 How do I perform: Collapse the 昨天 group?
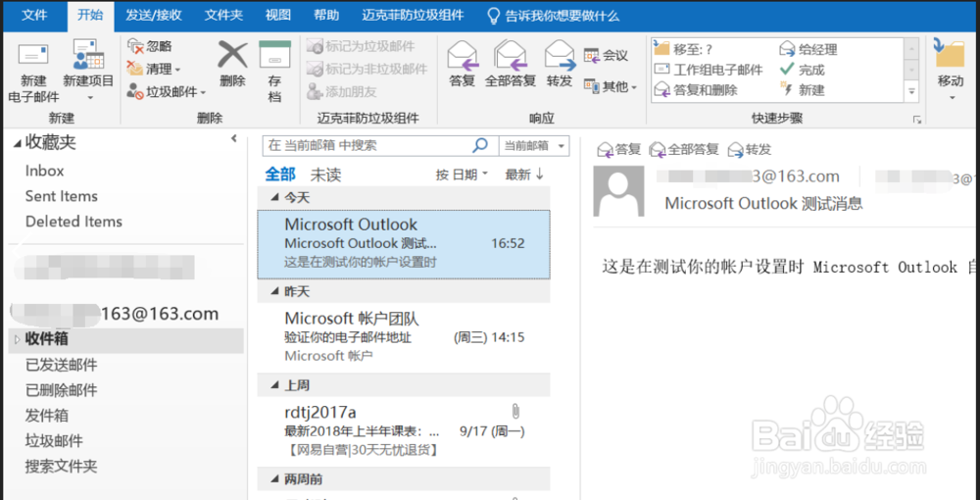(275, 291)
